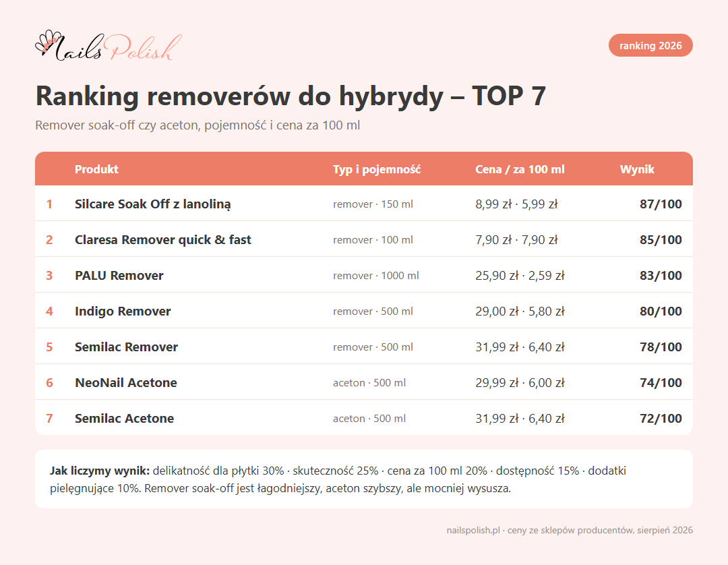Click price 29,99 zł · 6,00 zł

click(x=520, y=382)
